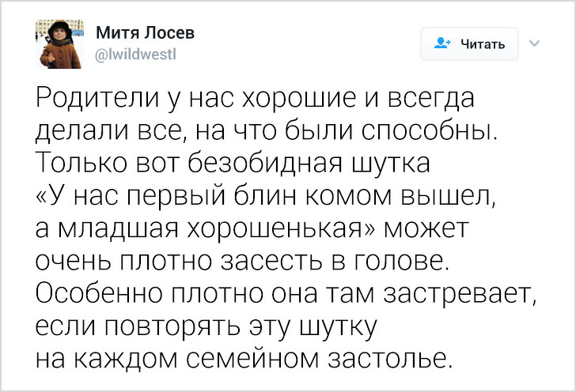Viewport: 576px width, 392px height.
Task: Click the tweet line starting with делали все
Action: (267, 132)
